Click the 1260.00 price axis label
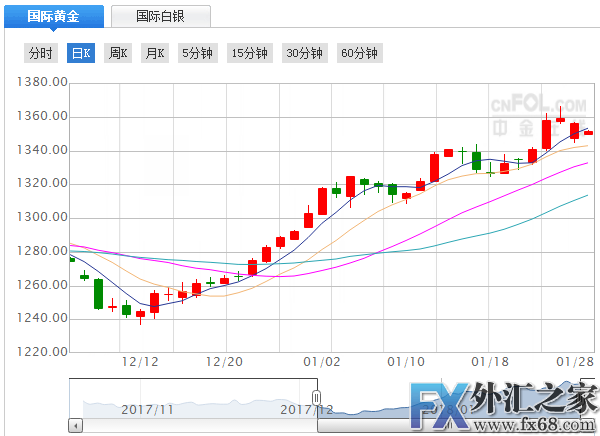Screen dimensions: 600x436 tap(42, 285)
